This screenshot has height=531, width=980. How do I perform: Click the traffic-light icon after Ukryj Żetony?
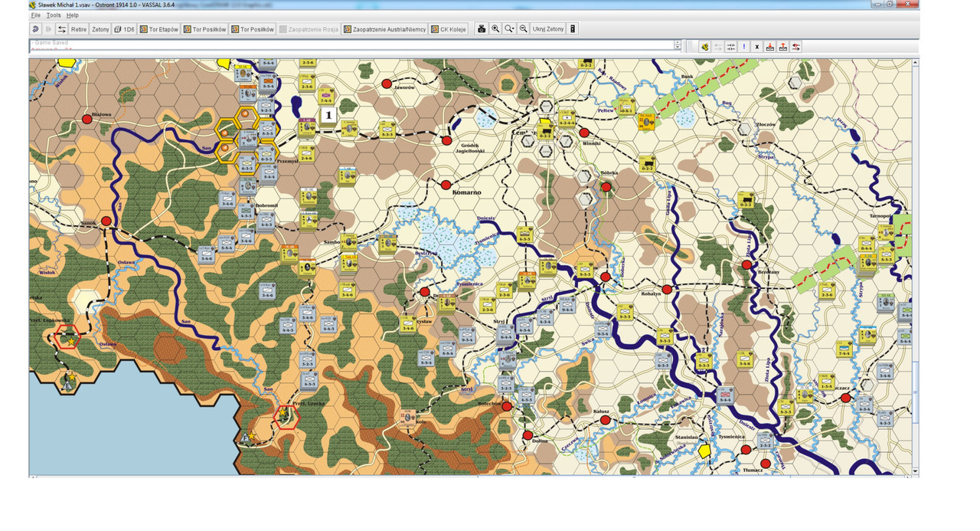(x=573, y=29)
